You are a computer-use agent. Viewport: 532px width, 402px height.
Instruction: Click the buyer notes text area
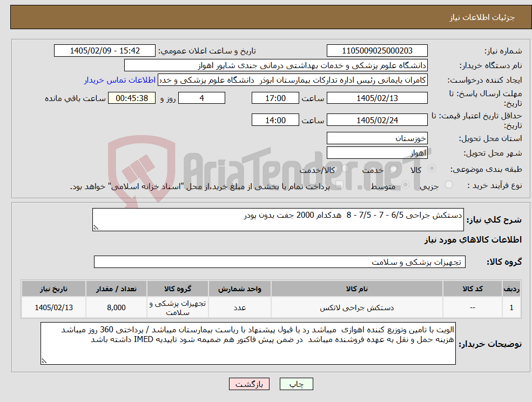click(248, 343)
